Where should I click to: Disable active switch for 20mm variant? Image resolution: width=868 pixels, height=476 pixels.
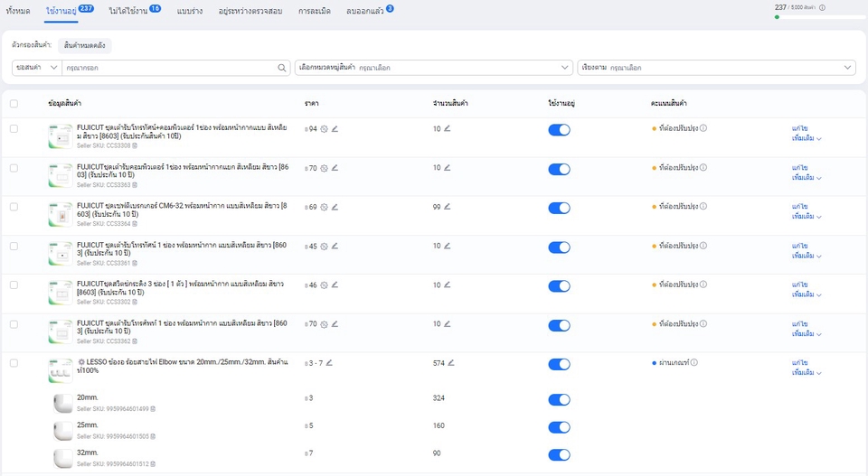point(559,400)
